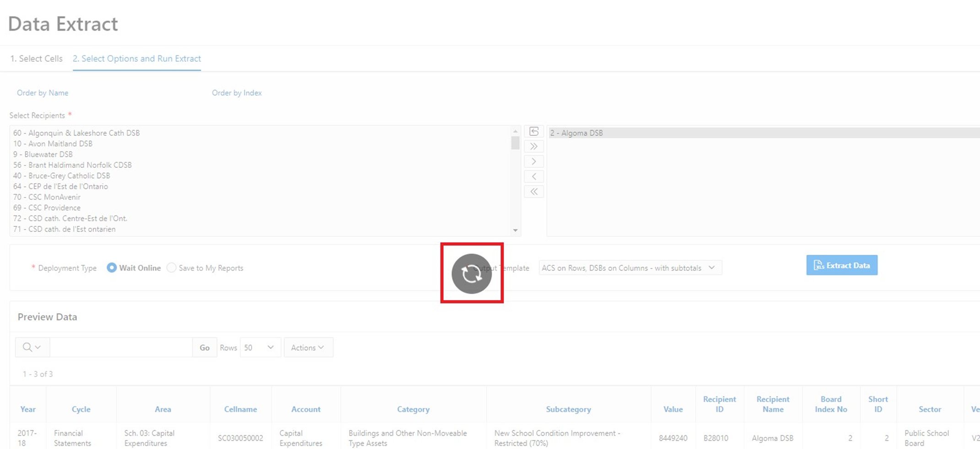Click Order by Name link
980x449 pixels.
[43, 93]
